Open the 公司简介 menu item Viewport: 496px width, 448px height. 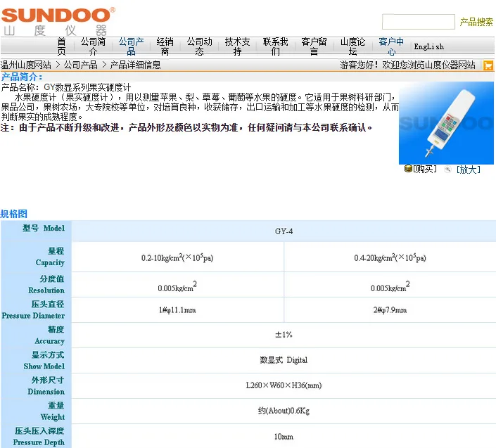point(93,46)
